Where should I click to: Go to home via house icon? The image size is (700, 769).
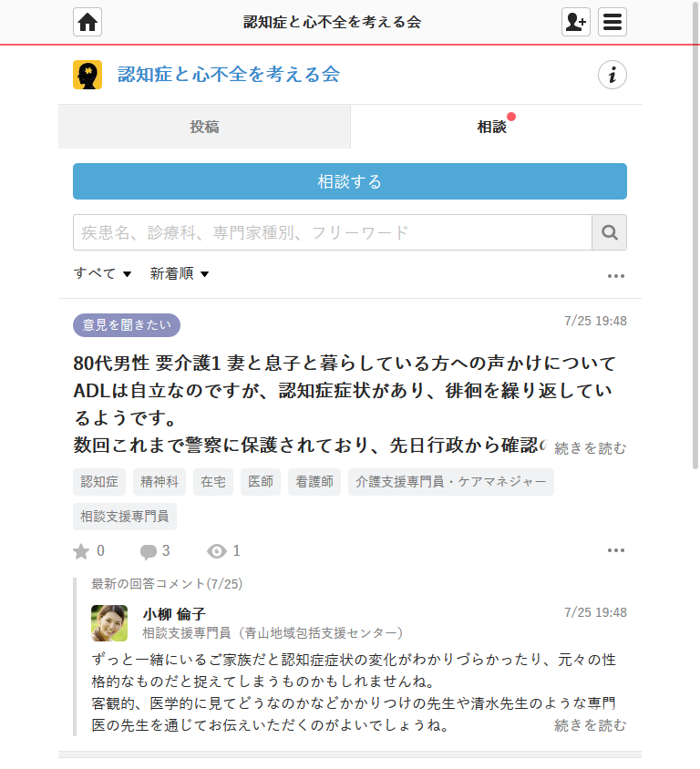click(x=87, y=22)
